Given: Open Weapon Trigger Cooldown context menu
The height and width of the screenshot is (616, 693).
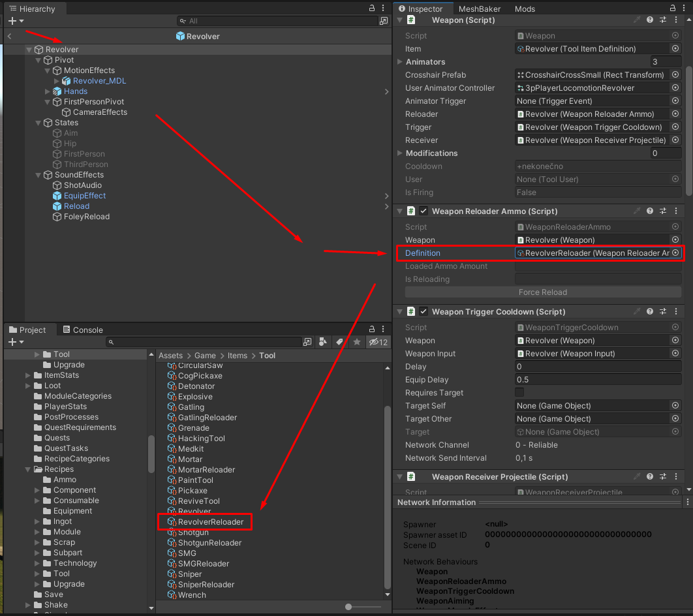Looking at the screenshot, I should (676, 311).
